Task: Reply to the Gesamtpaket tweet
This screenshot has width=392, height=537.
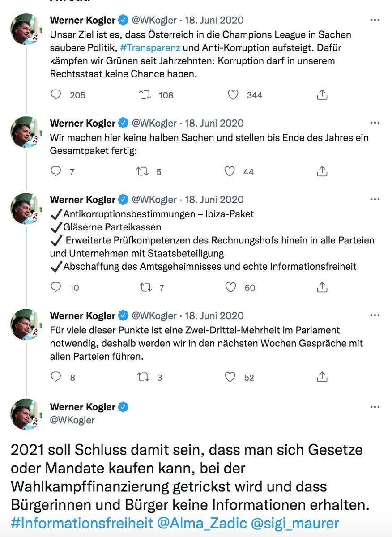Action: (56, 171)
